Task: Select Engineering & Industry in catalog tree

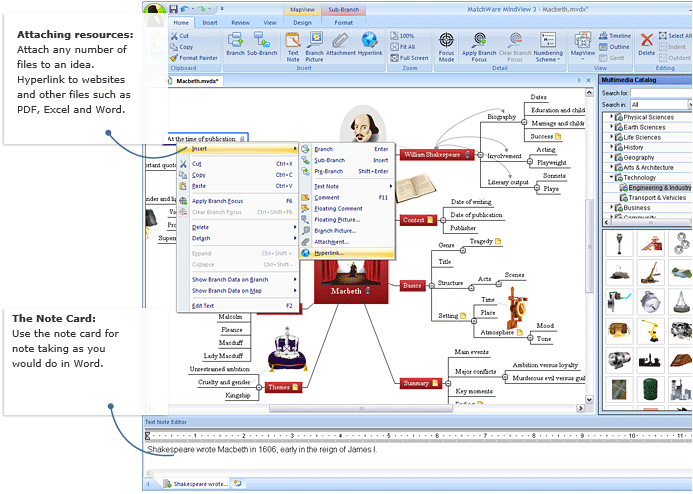Action: (656, 187)
